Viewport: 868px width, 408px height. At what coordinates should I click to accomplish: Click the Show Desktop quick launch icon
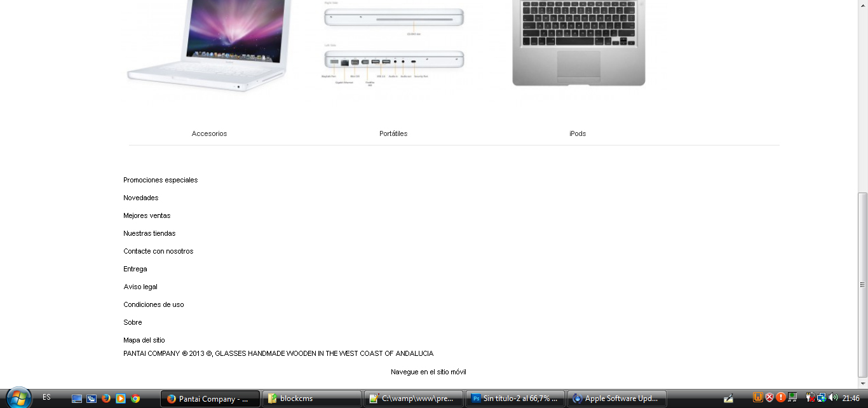click(77, 398)
